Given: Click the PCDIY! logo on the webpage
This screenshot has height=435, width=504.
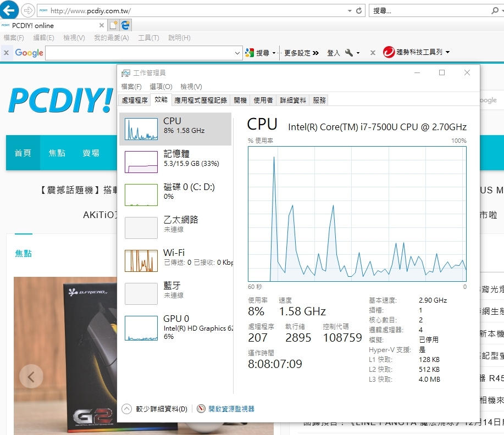Looking at the screenshot, I should (x=60, y=100).
